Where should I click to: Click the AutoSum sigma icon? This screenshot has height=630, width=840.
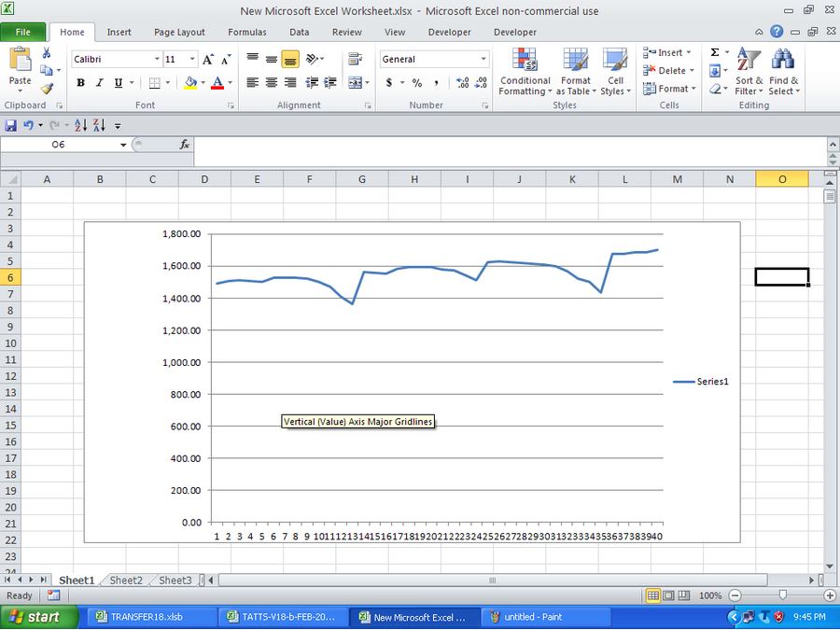coord(715,53)
